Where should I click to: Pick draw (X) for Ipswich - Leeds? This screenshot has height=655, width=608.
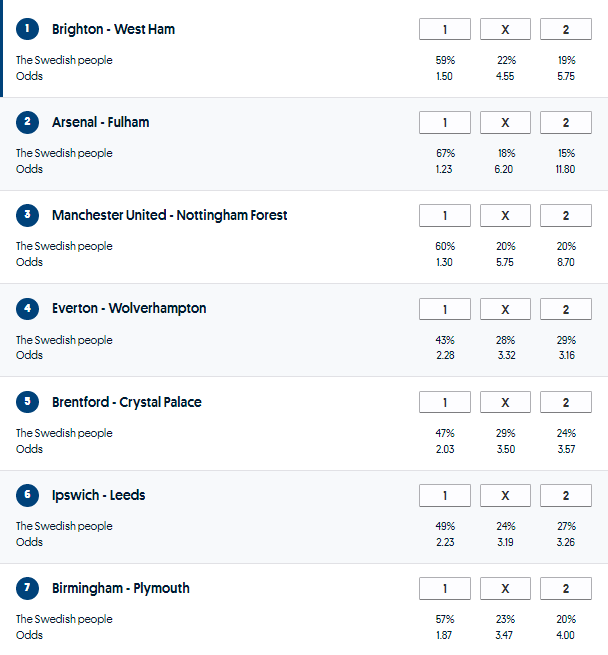[x=505, y=495]
